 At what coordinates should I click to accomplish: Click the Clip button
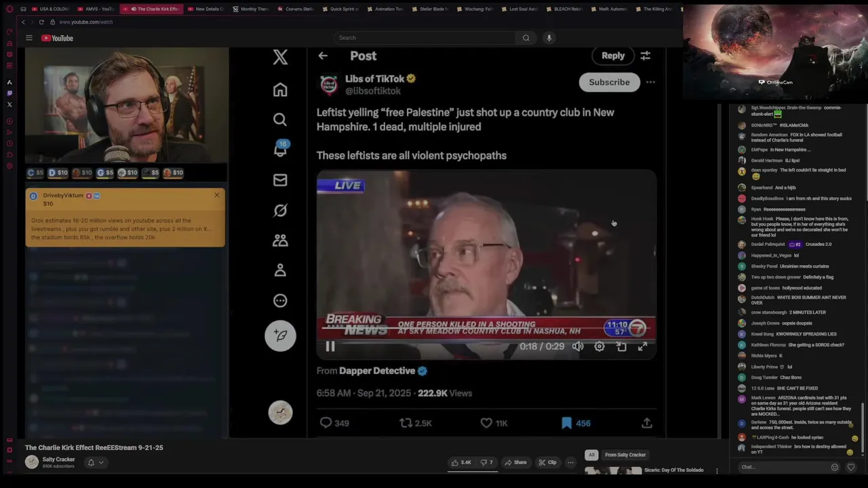point(547,462)
